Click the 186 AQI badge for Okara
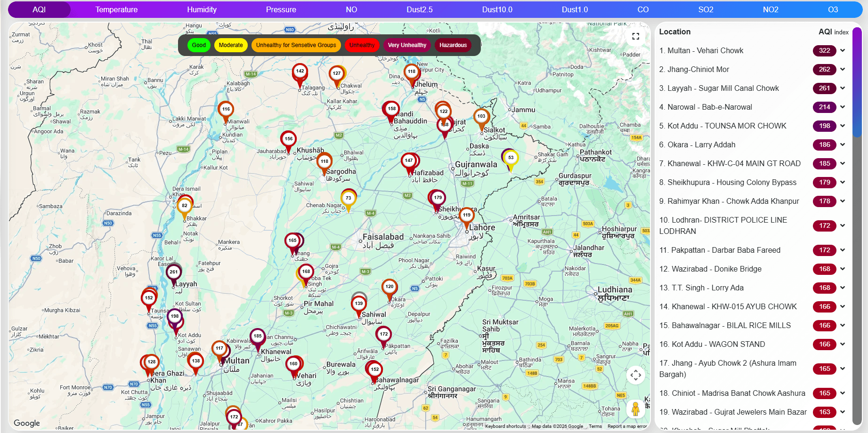The height and width of the screenshot is (433, 868). coord(824,144)
